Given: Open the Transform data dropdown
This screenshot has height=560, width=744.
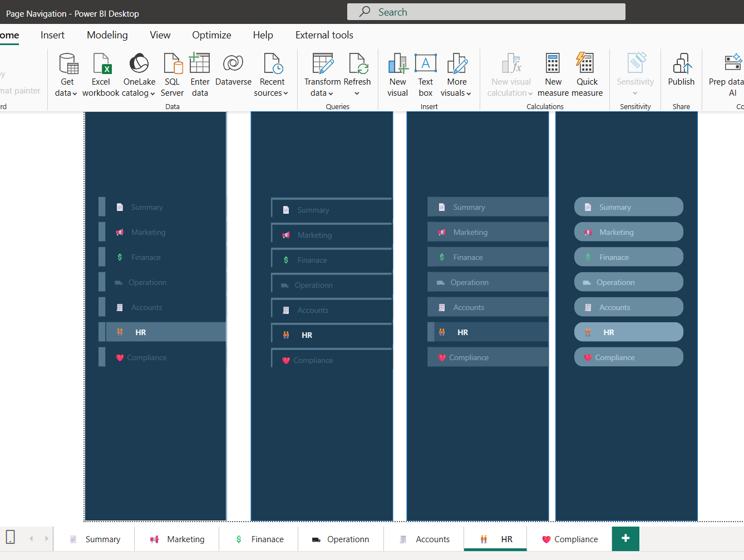Looking at the screenshot, I should [x=322, y=93].
